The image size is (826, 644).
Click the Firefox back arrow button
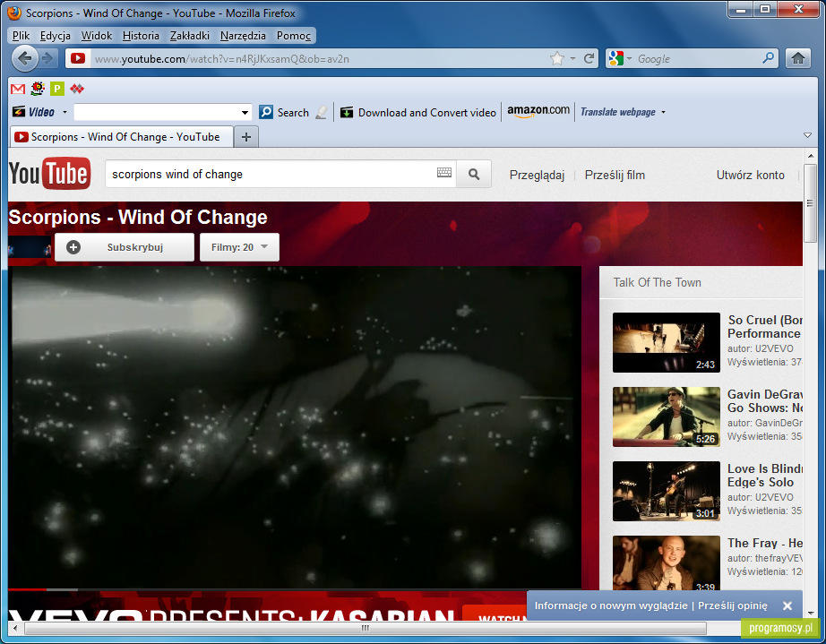tap(24, 58)
